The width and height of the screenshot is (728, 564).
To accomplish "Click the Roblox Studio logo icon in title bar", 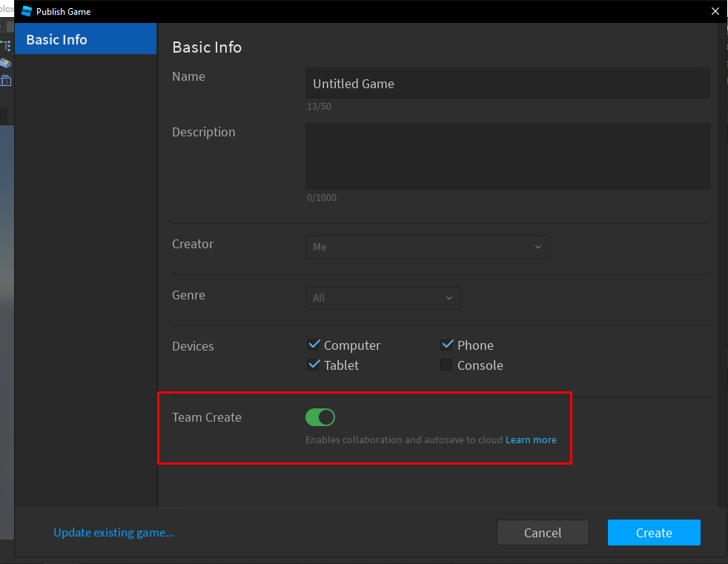I will pos(27,11).
